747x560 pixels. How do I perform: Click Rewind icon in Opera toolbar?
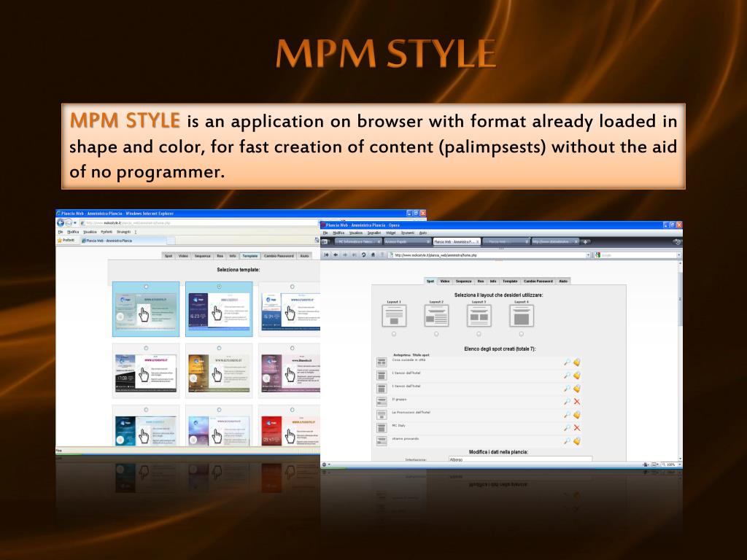[x=326, y=254]
